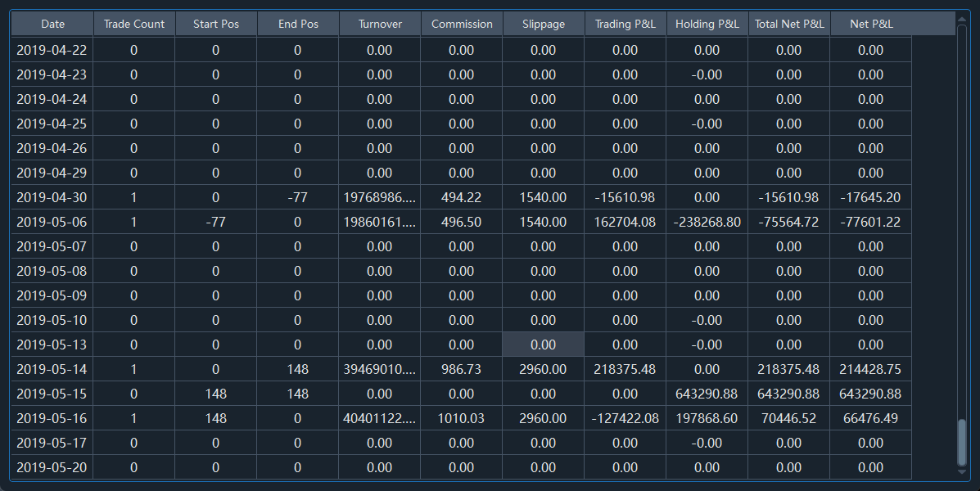The height and width of the screenshot is (491, 980).
Task: Sort by the Date column header
Action: (52, 24)
